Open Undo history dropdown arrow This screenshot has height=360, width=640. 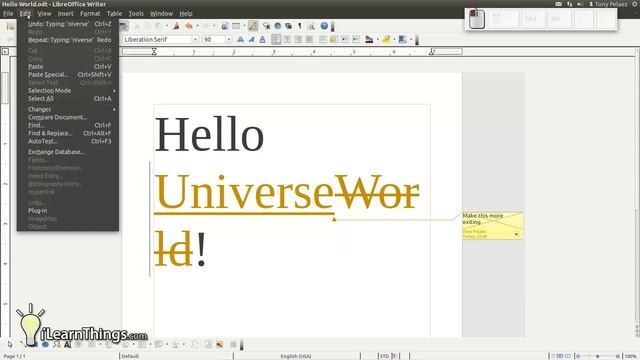click(197, 26)
